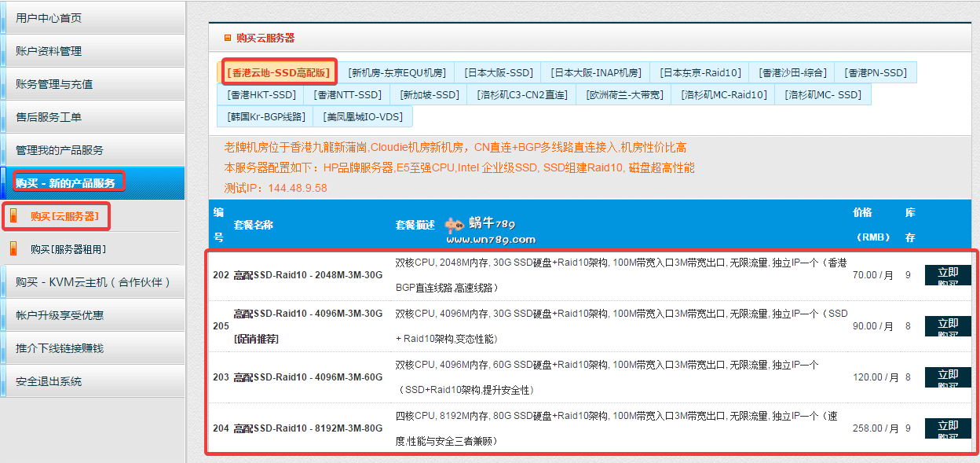Image resolution: width=980 pixels, height=463 pixels.
Task: Select the 韩国Kr-BGP线路 tab
Action: 265,116
